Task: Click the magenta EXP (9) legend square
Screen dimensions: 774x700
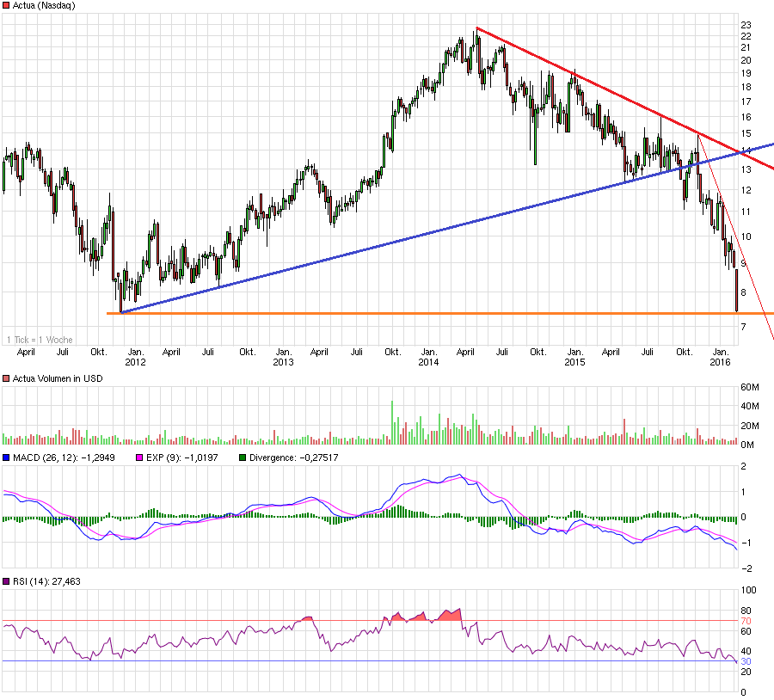Action: pos(139,457)
